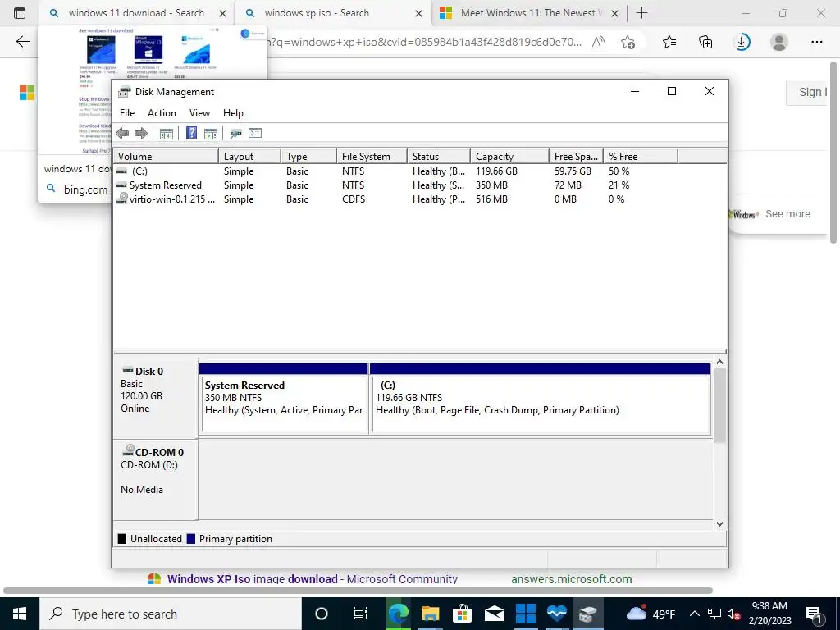Sort by the Volume column header
This screenshot has height=630, width=840.
pos(166,157)
